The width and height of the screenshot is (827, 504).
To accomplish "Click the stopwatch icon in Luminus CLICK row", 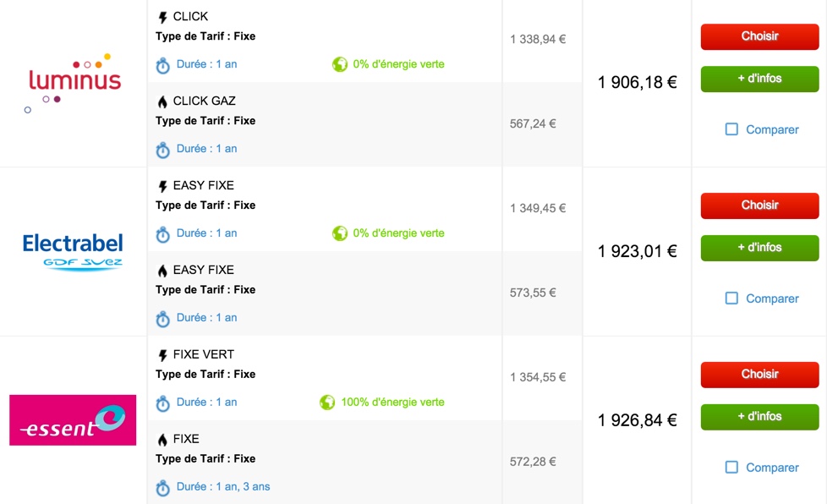I will (x=163, y=65).
